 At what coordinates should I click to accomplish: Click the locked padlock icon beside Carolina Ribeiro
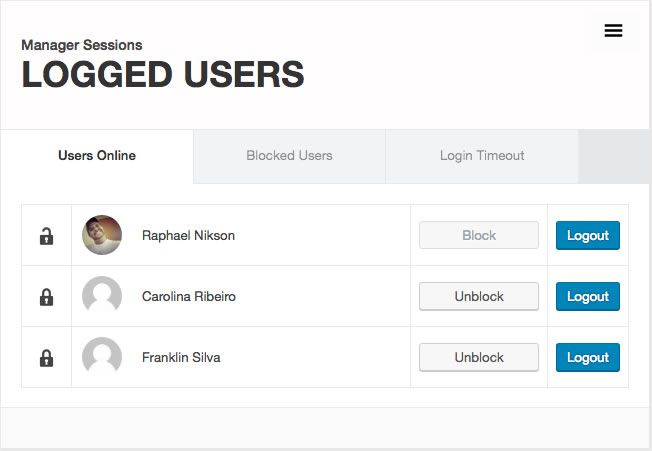coord(46,297)
